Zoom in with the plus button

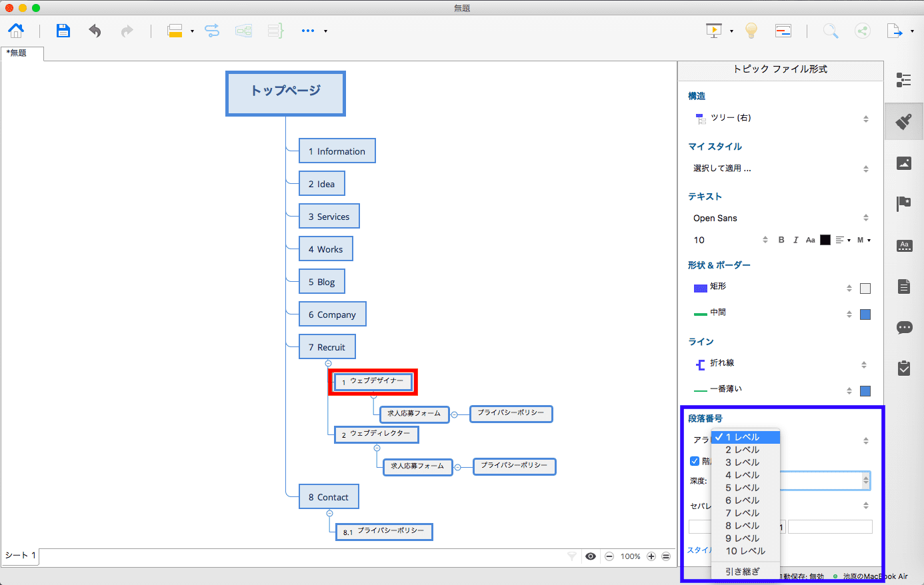coord(651,556)
